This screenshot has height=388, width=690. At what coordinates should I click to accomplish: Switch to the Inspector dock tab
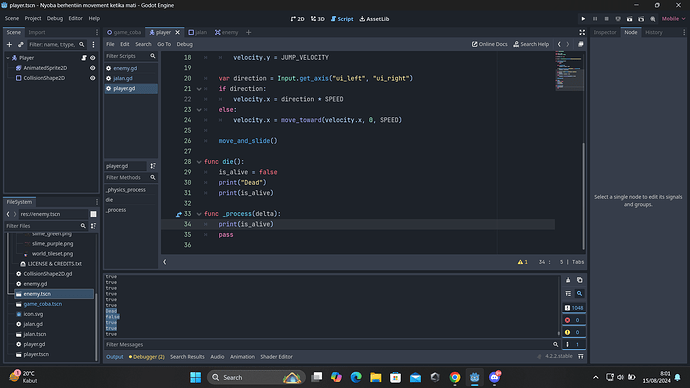[x=605, y=32]
